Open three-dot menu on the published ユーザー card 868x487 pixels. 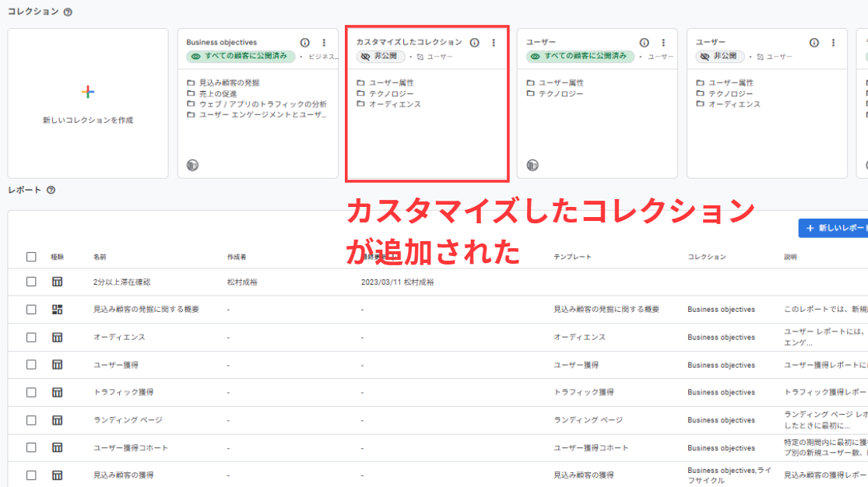[x=663, y=43]
